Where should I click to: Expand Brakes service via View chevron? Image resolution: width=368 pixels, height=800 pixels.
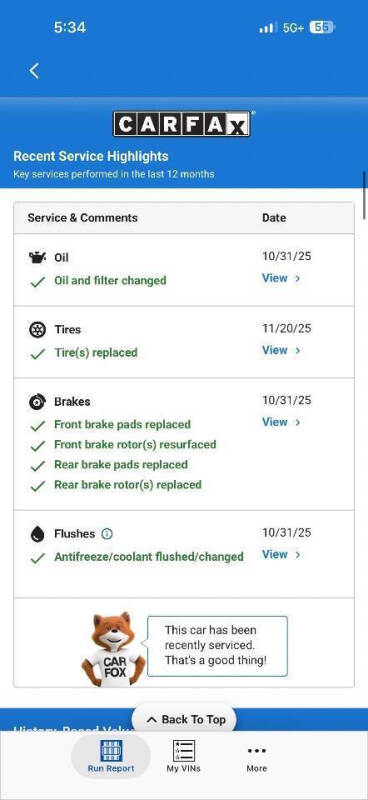pyautogui.click(x=298, y=422)
